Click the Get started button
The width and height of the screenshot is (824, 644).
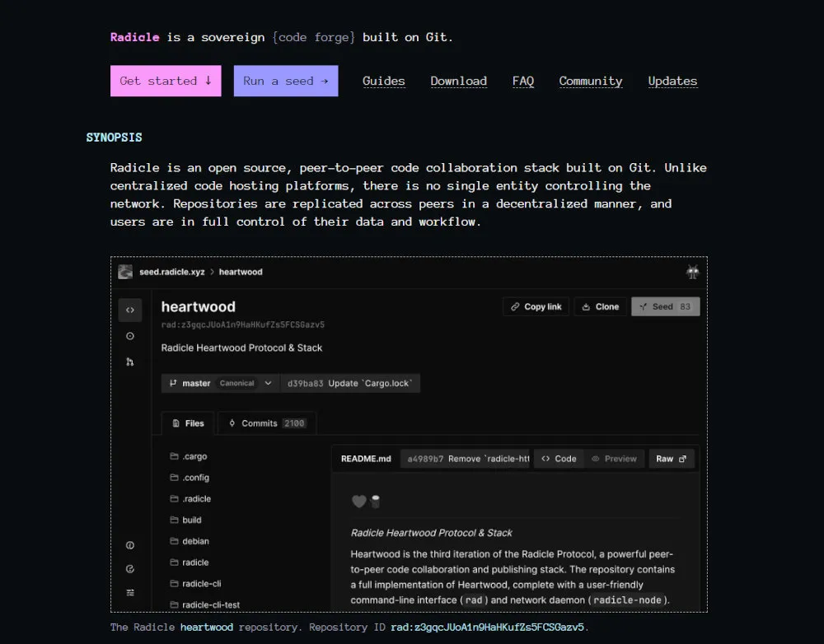click(166, 81)
